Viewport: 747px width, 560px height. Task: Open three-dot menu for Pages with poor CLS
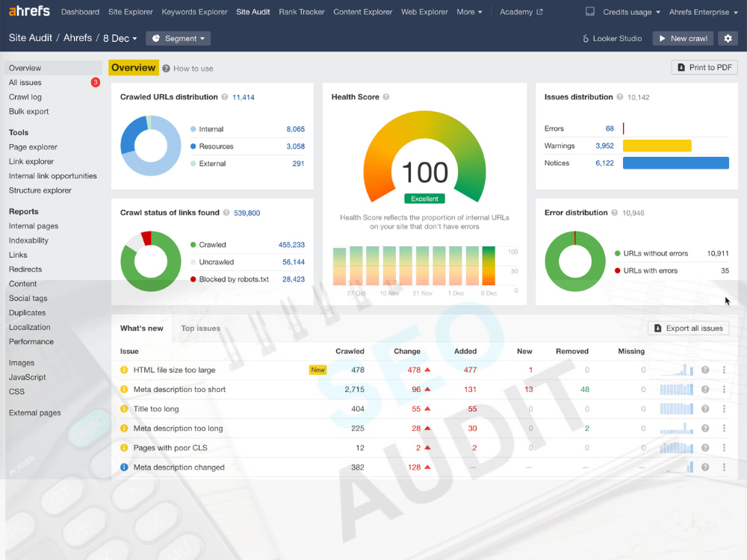point(724,448)
